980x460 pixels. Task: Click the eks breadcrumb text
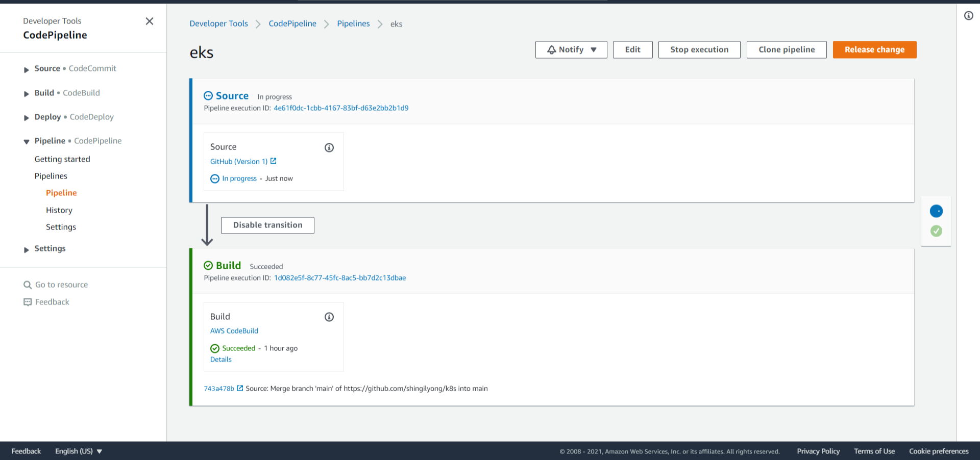tap(397, 24)
